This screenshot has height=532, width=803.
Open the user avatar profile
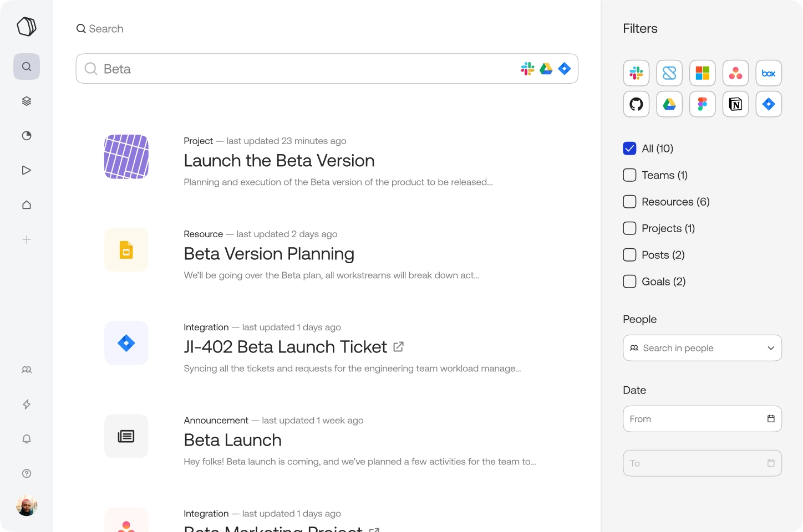[27, 505]
